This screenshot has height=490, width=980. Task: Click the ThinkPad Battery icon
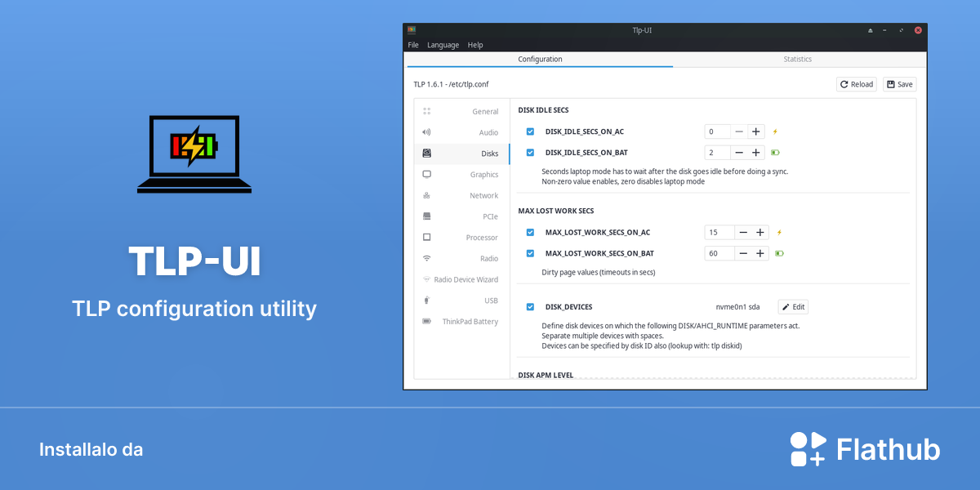click(426, 321)
